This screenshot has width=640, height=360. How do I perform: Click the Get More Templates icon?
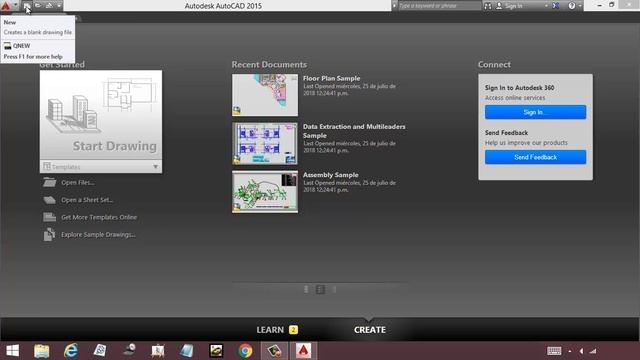[x=50, y=217]
